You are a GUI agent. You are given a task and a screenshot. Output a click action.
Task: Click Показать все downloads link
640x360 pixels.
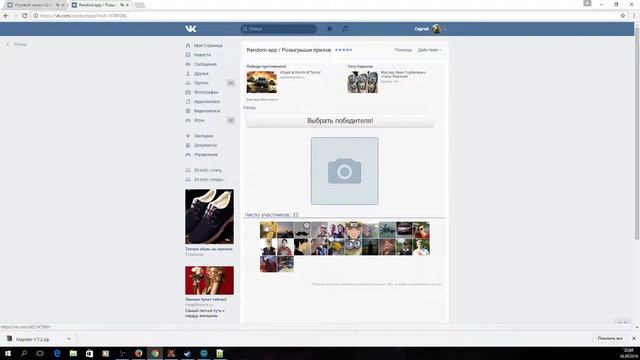point(610,339)
